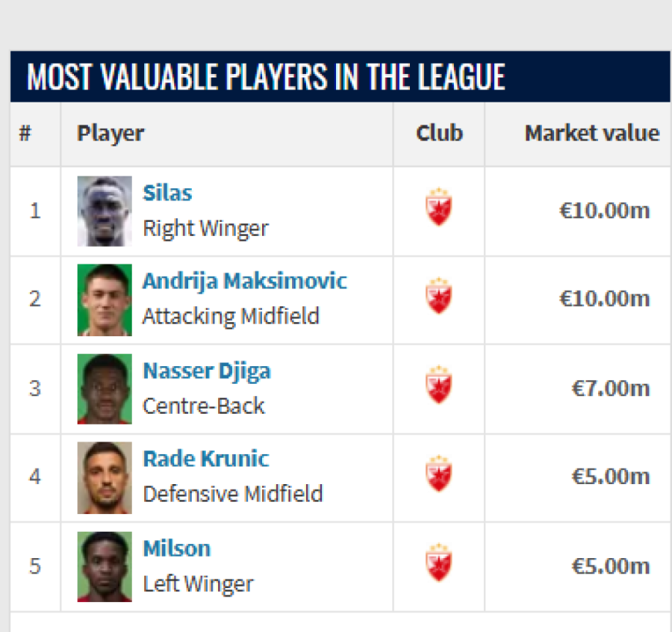Click the club crest in Milson's row
This screenshot has width=672, height=632.
click(438, 563)
